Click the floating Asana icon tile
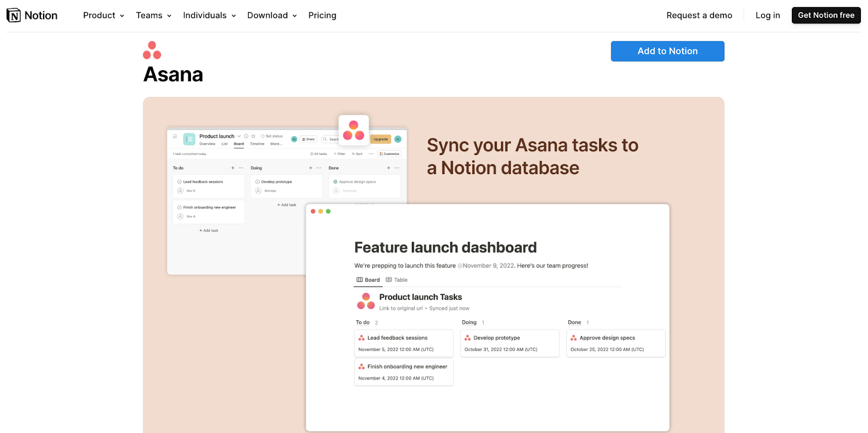This screenshot has width=868, height=433. [353, 131]
